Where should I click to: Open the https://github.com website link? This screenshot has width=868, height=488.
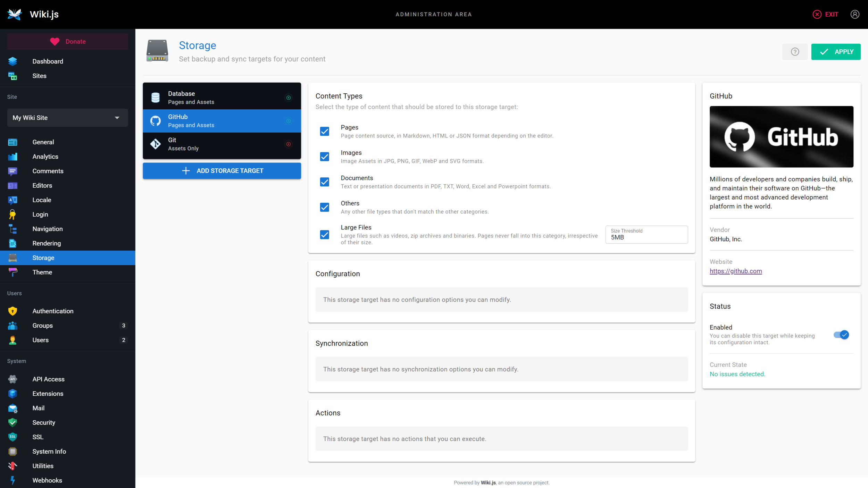tap(735, 271)
